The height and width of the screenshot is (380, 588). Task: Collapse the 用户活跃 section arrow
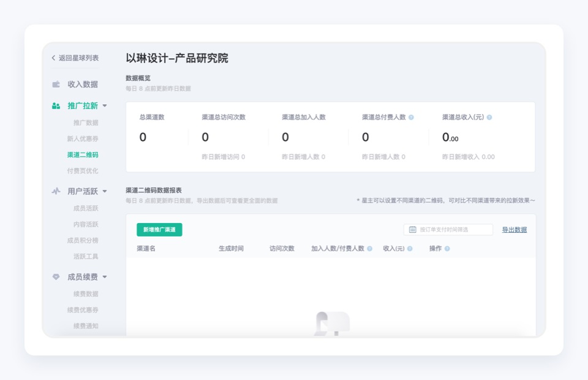click(105, 191)
